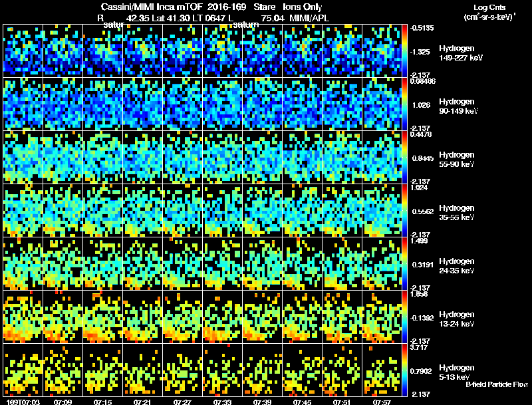
Task: Select the 'Hydrogen 24-35 keV' row label
Action: coord(457,266)
